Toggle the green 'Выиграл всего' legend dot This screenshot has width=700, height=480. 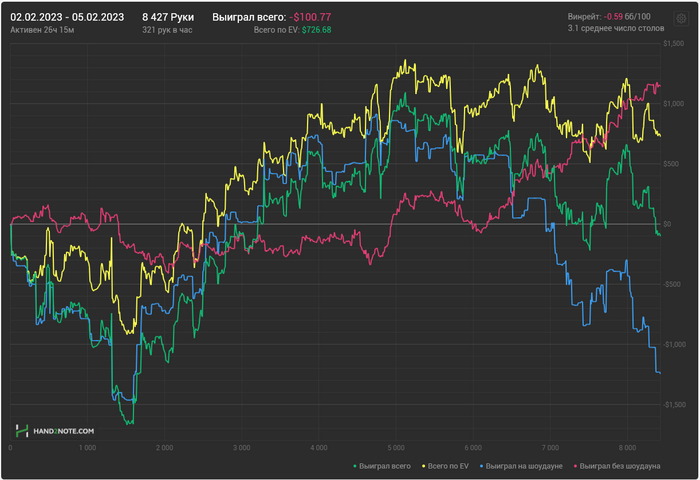(355, 466)
